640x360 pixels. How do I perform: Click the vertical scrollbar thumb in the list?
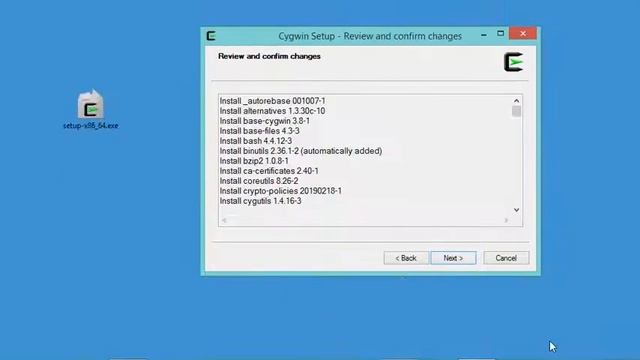[x=516, y=111]
